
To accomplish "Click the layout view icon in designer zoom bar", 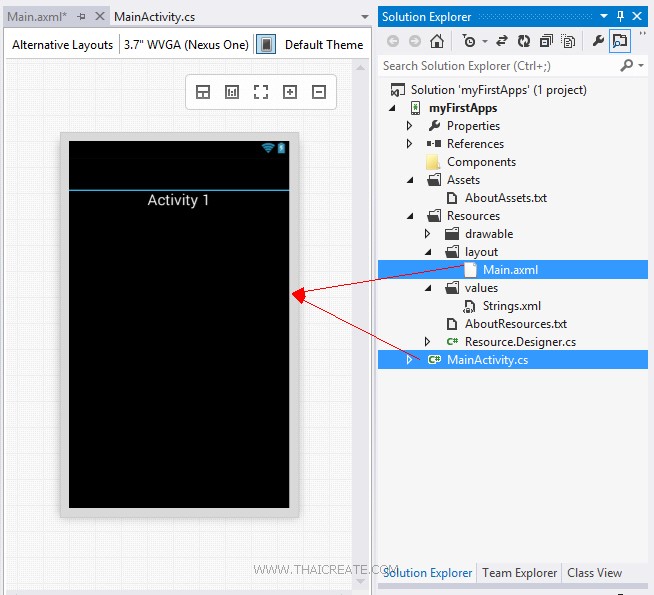I will (x=203, y=92).
